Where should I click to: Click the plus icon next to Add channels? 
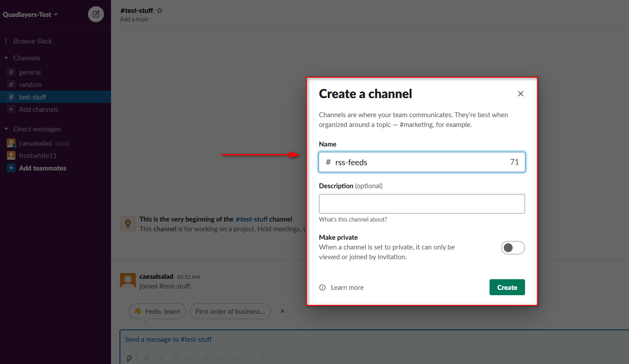pyautogui.click(x=11, y=109)
